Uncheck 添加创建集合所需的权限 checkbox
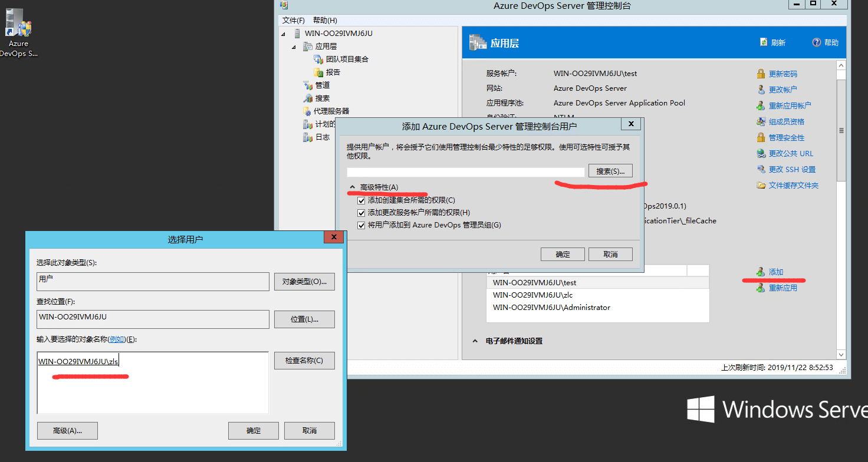 361,200
